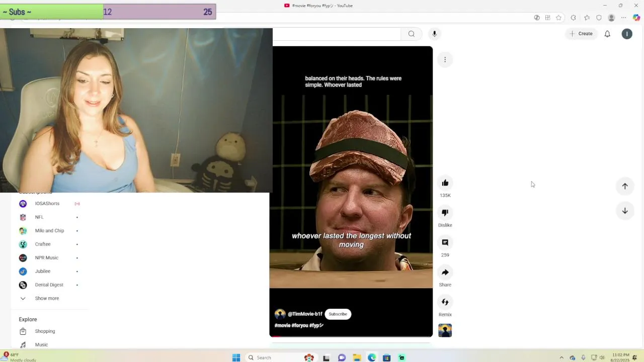Click the Like thumbs-up button

pyautogui.click(x=445, y=183)
